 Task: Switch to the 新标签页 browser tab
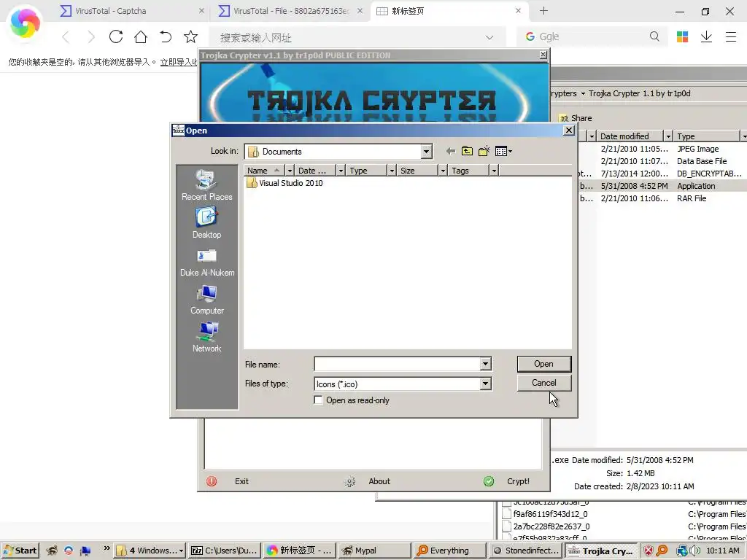(x=449, y=11)
